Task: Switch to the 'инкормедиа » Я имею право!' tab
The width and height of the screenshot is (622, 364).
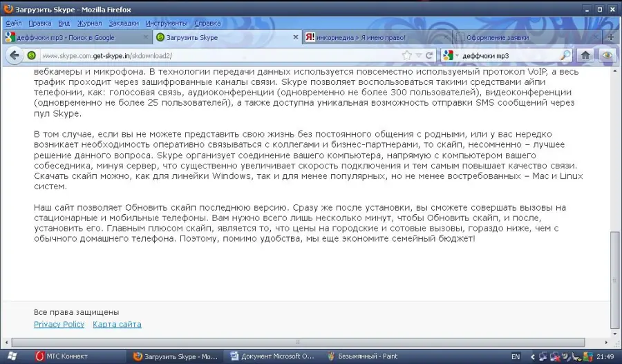Action: [x=377, y=37]
